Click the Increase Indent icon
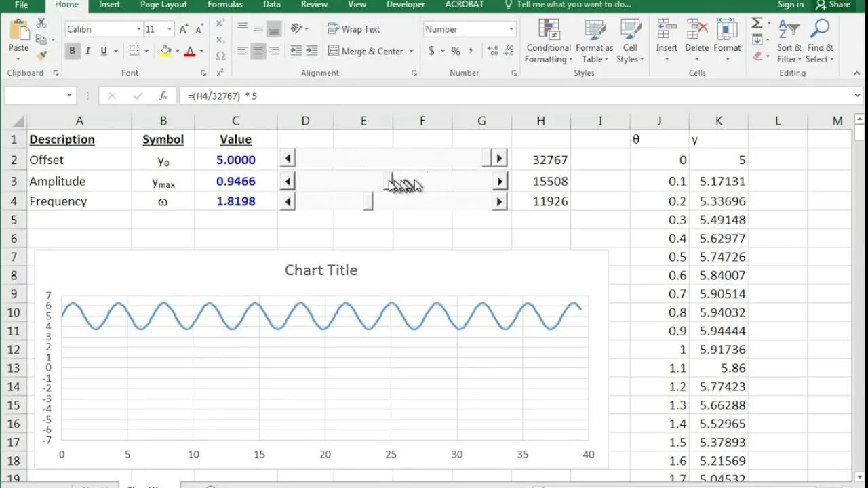The image size is (868, 488). pos(312,51)
